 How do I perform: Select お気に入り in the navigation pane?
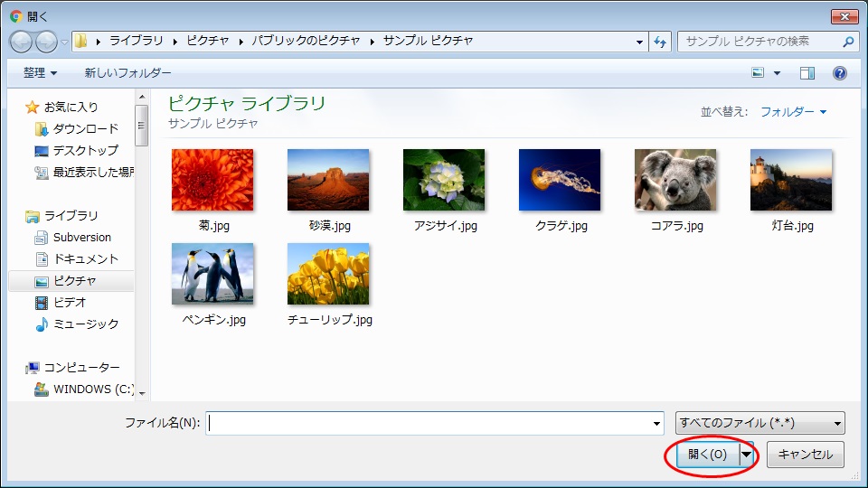point(71,107)
